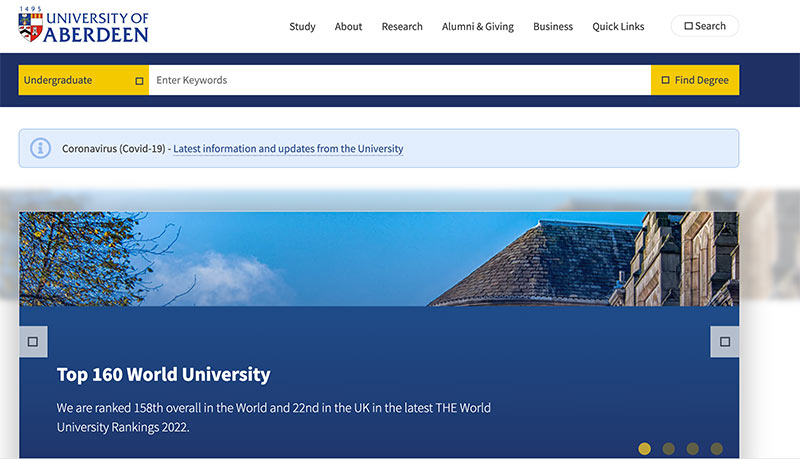
Task: Click the Find Degree button
Action: click(x=695, y=80)
